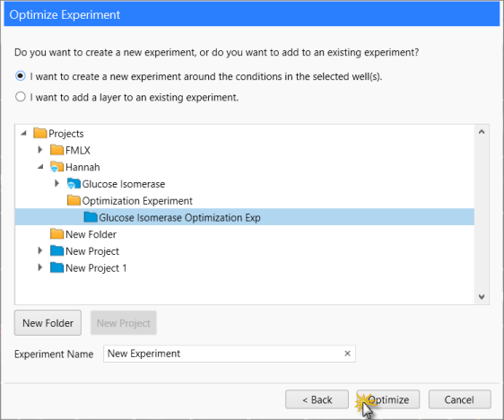Click the Glucose Isomerase Optimization Exp icon
Image resolution: width=504 pixels, height=420 pixels.
pyautogui.click(x=91, y=217)
